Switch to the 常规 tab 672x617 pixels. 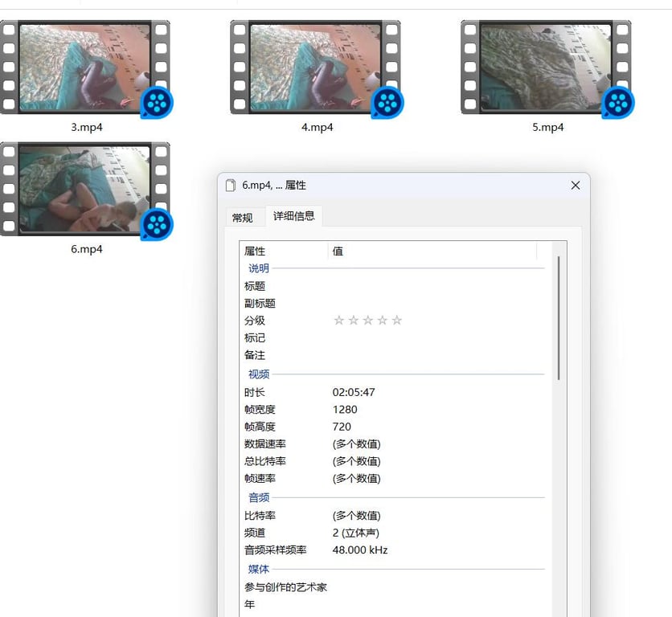tap(242, 218)
